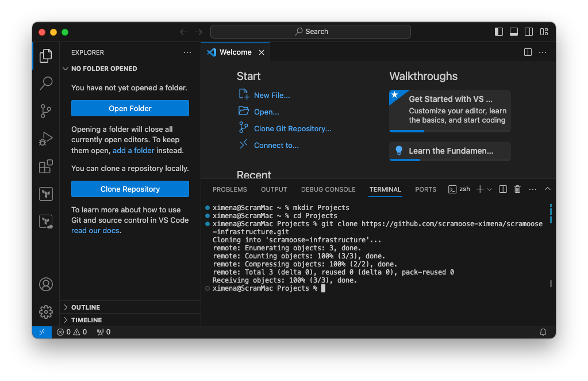Maximize the panel with the chevron up

(x=548, y=189)
